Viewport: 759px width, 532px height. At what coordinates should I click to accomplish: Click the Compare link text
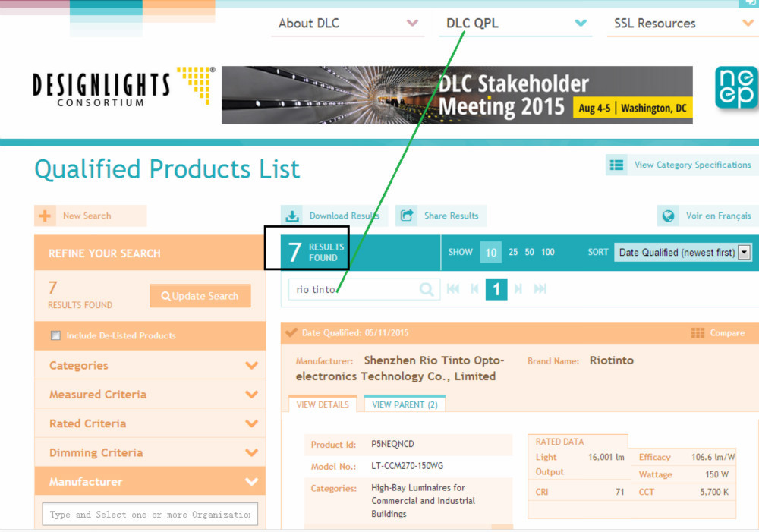point(727,333)
